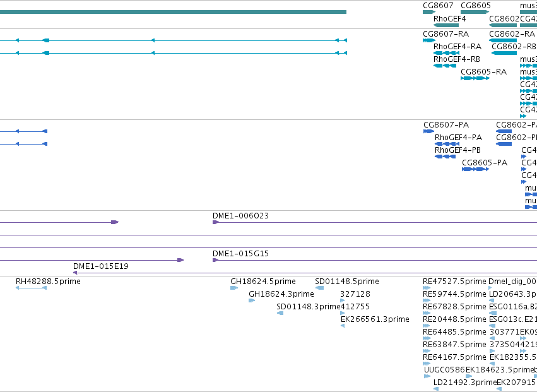
Task: Click the CG8607 gene arrow glyph
Action: click(428, 12)
